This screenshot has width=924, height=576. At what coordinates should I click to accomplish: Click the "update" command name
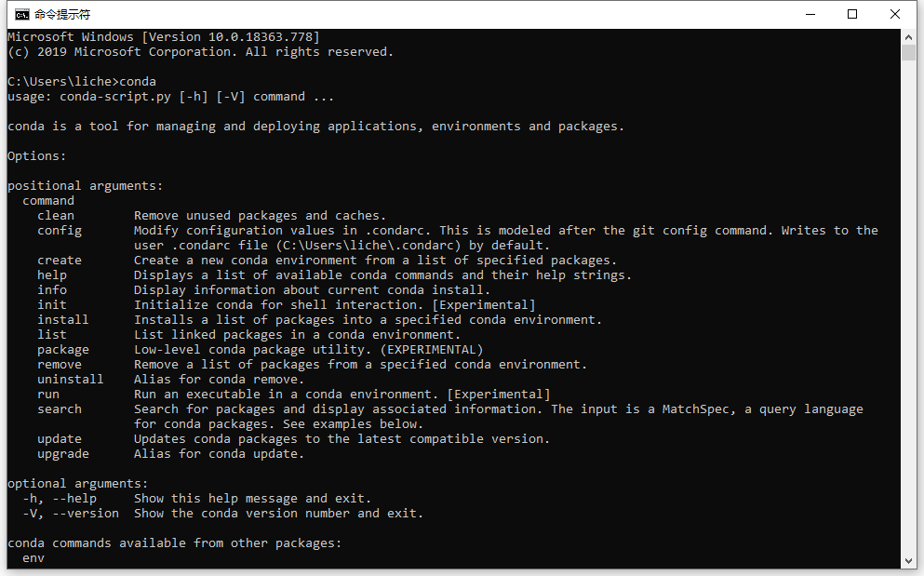point(60,439)
